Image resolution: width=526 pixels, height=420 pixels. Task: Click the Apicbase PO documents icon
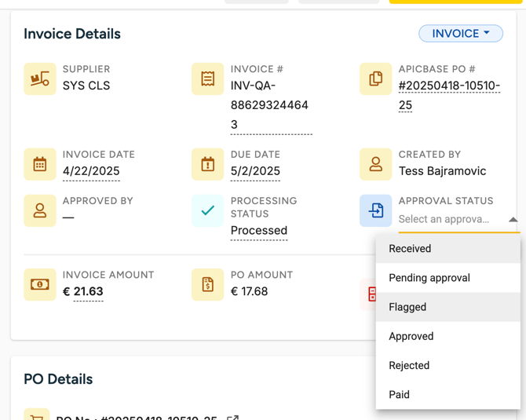(x=375, y=79)
